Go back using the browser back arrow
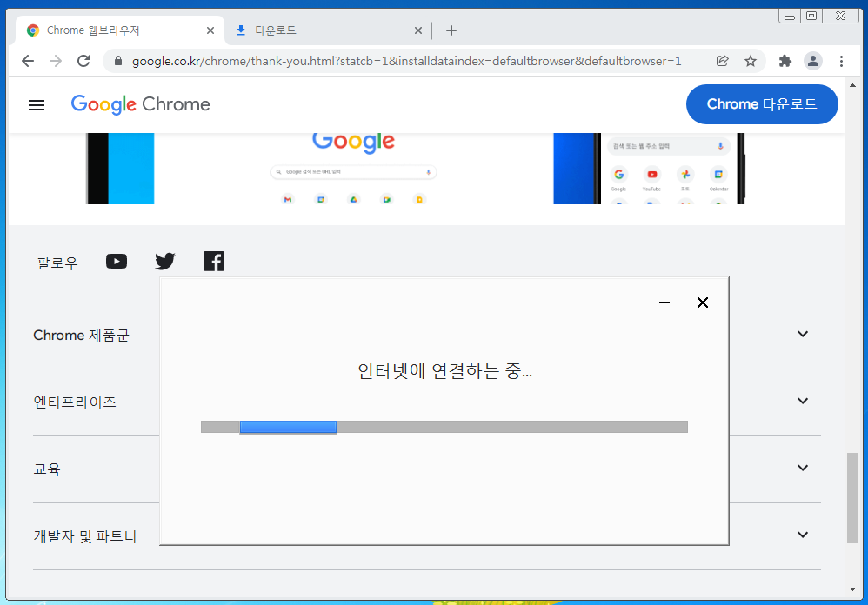This screenshot has width=868, height=605. [x=28, y=61]
